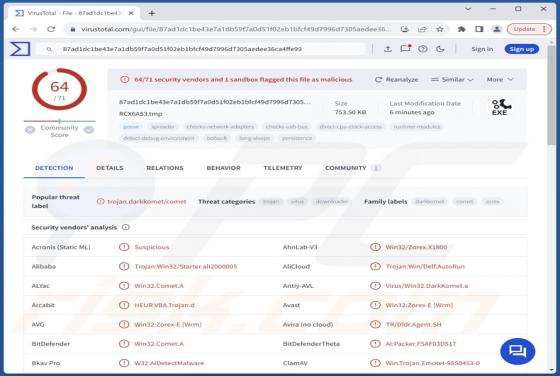Click the Sign in link
Screen dimensions: 560x376
pos(482,49)
